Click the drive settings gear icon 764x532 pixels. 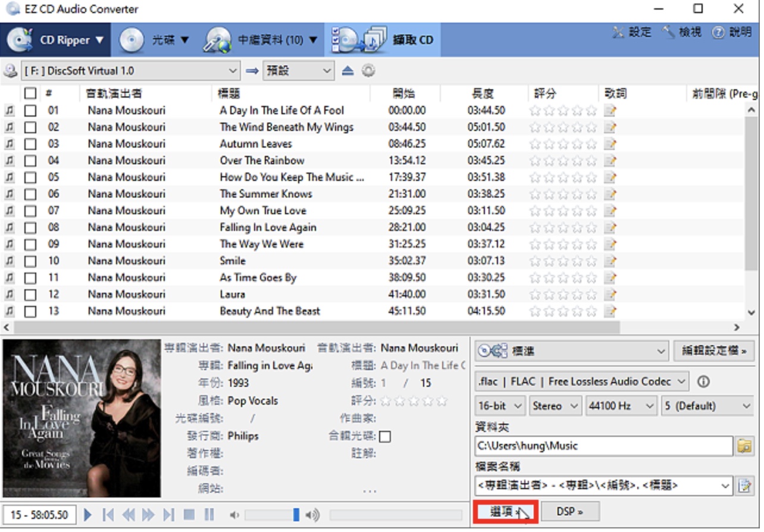(x=368, y=71)
